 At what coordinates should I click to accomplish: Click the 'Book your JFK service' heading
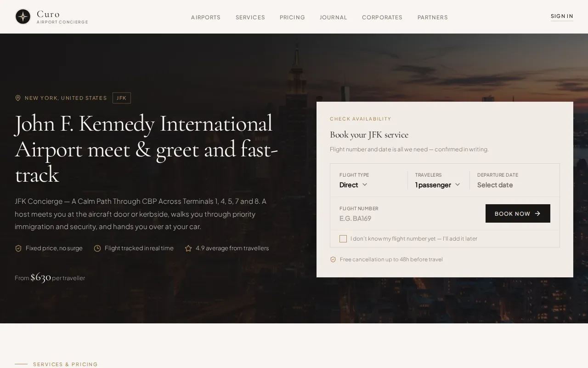point(369,135)
